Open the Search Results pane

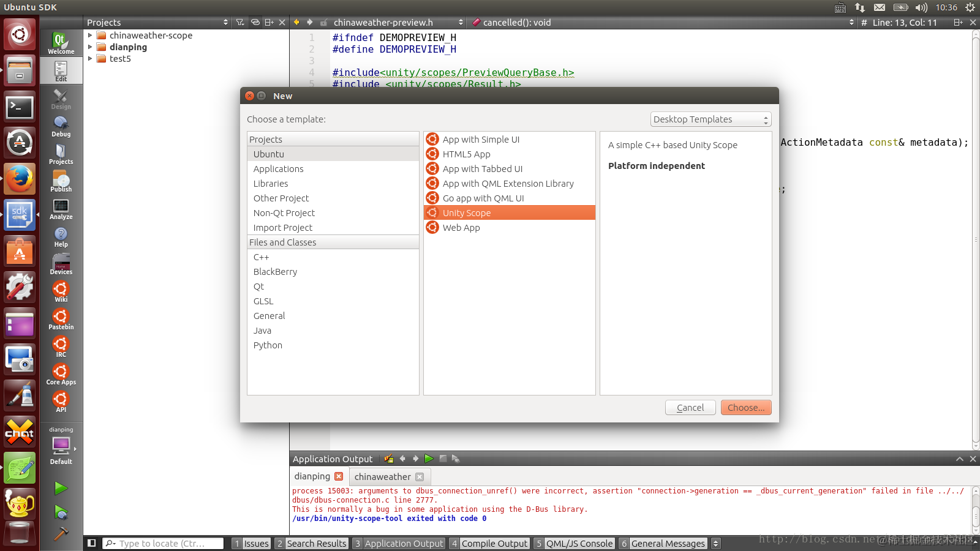[x=311, y=544]
